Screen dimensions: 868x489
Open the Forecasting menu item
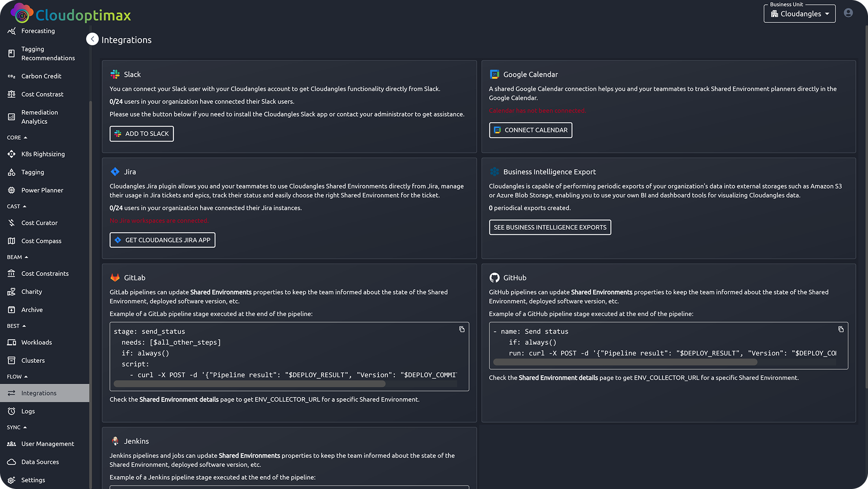(44, 31)
